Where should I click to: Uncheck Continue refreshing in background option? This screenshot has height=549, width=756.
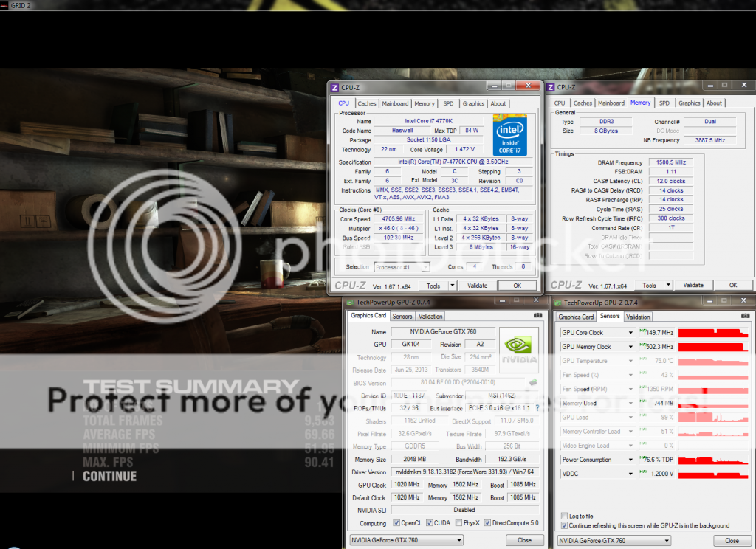565,526
